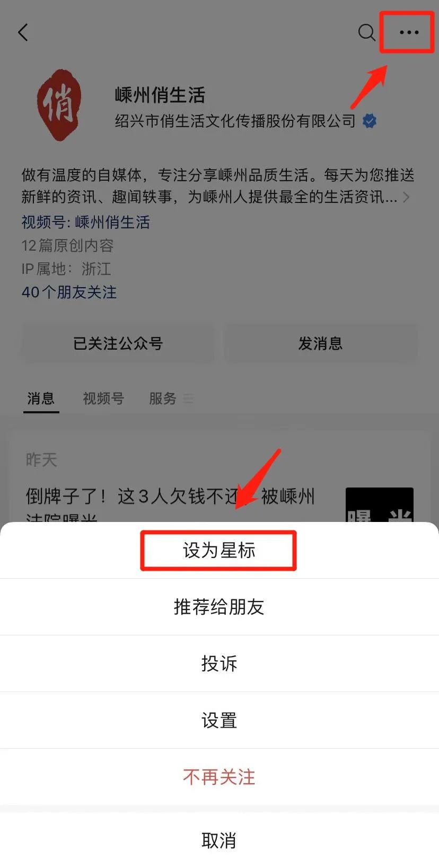Open the article thumbnail image
The height and width of the screenshot is (868, 439).
click(379, 505)
